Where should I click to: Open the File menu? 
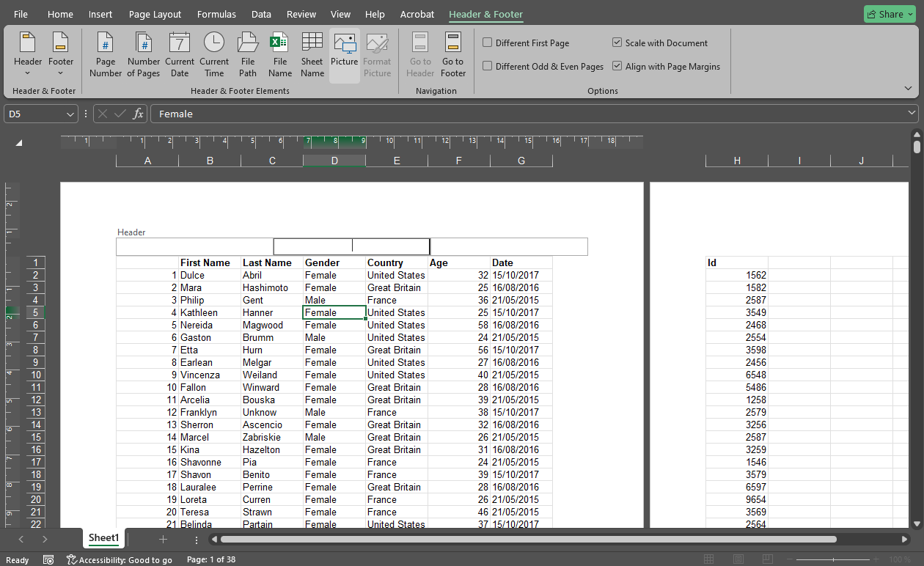point(21,14)
